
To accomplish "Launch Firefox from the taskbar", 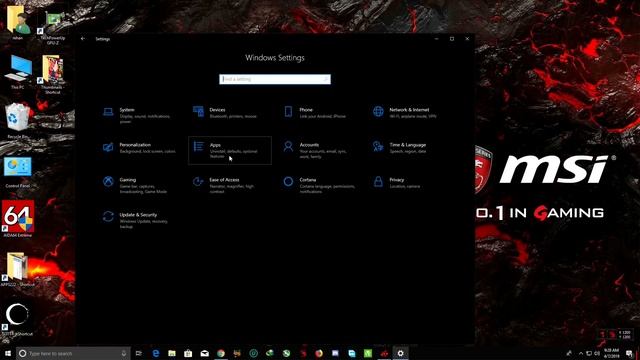I will (319, 353).
